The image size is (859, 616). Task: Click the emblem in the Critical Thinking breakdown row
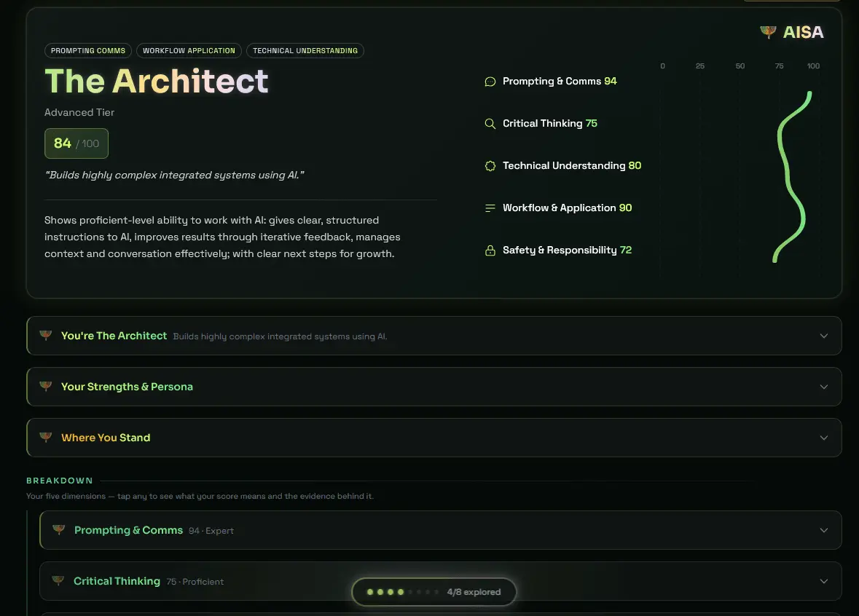[x=58, y=580]
